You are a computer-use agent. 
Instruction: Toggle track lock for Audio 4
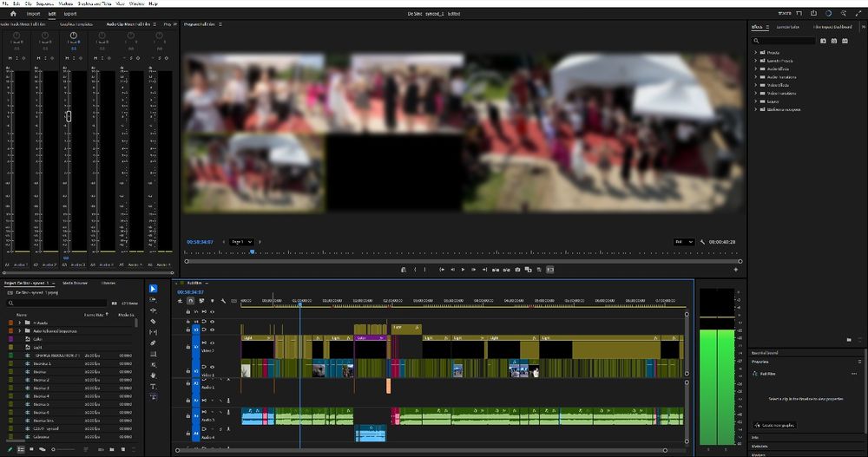pyautogui.click(x=188, y=434)
